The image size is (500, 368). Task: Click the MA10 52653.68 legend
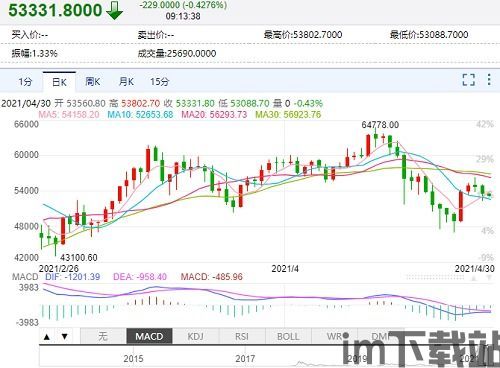[140, 115]
